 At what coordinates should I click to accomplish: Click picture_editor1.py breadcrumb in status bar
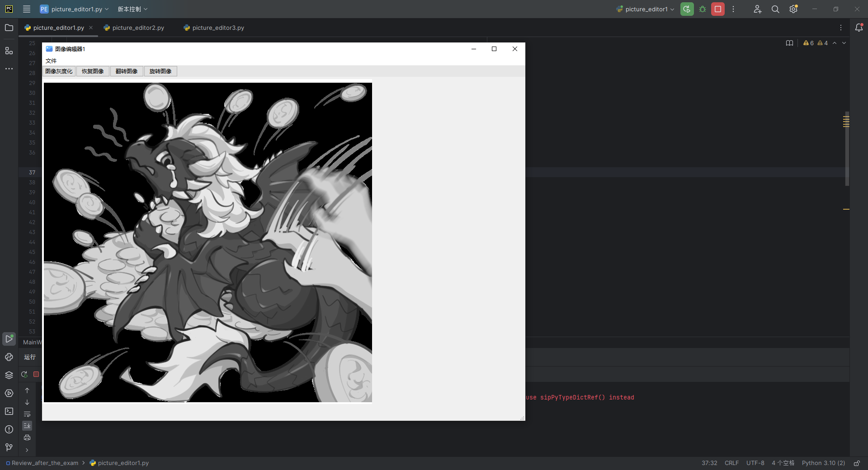(x=119, y=463)
